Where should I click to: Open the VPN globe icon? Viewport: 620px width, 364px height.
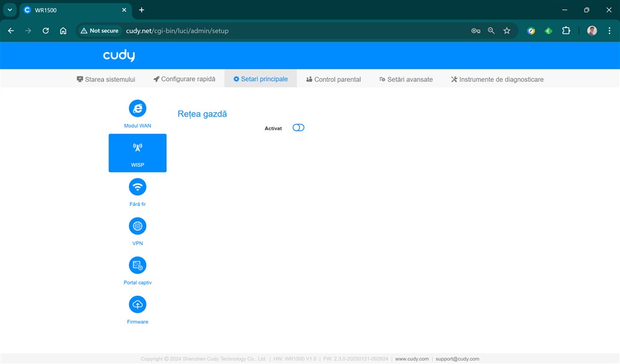138,226
